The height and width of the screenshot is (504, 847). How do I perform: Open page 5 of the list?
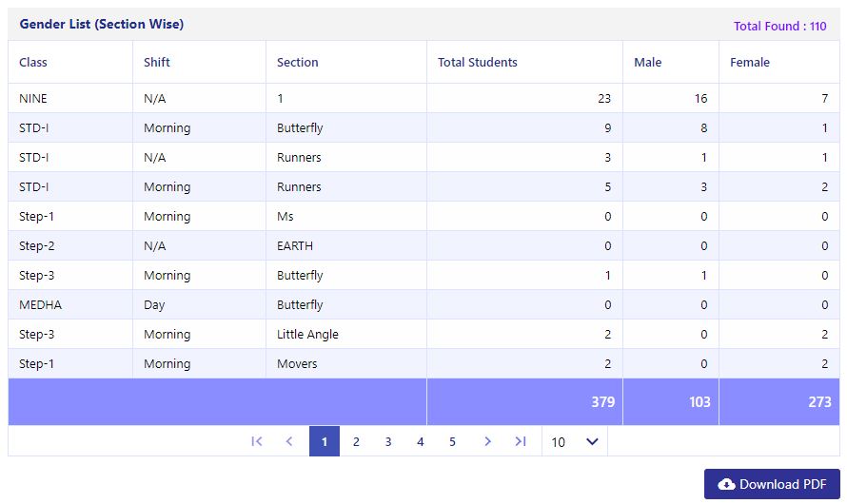[452, 441]
